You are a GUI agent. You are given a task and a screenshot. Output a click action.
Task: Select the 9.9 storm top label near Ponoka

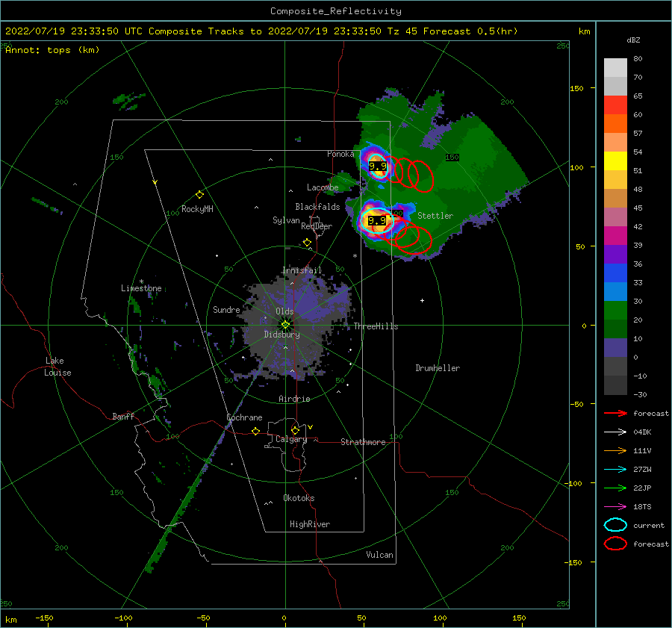coord(378,167)
